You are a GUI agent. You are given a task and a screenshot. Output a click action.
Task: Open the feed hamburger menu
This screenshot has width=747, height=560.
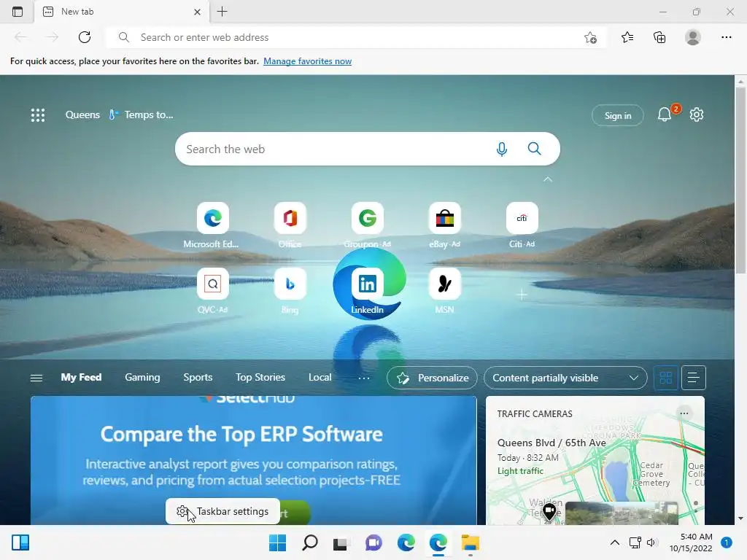36,378
